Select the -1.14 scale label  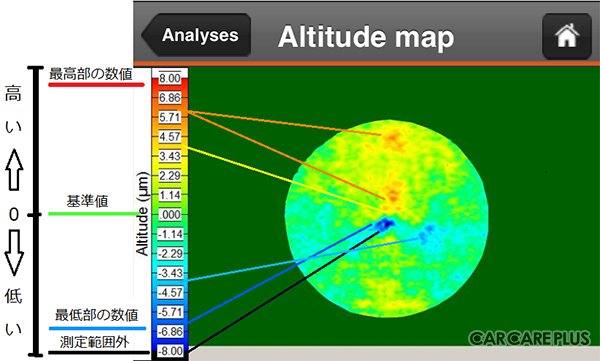click(x=171, y=234)
